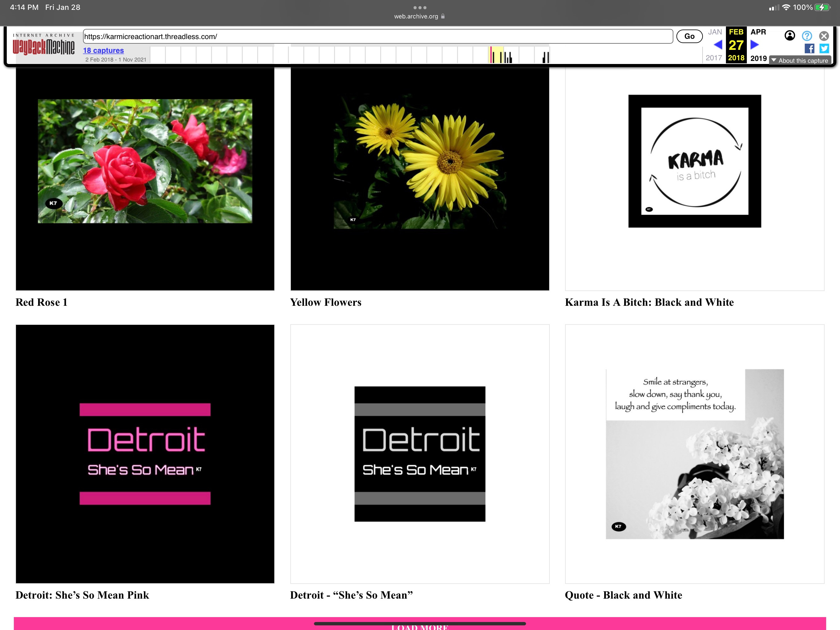This screenshot has width=840, height=630.
Task: Click Detroit: She's So Mean Pink title
Action: pos(82,595)
